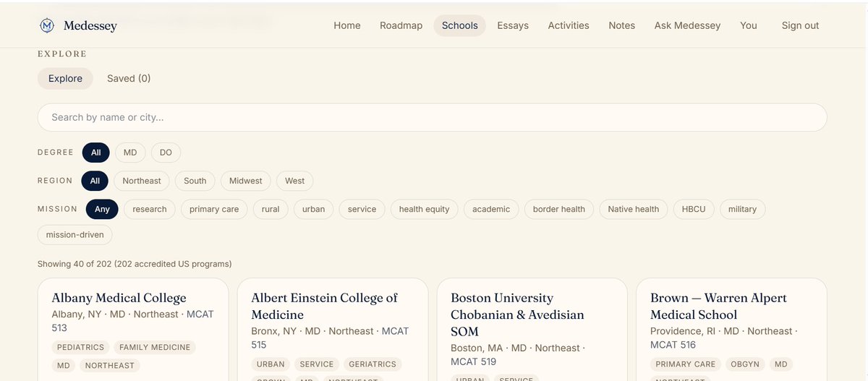Filter by research mission

[x=150, y=209]
